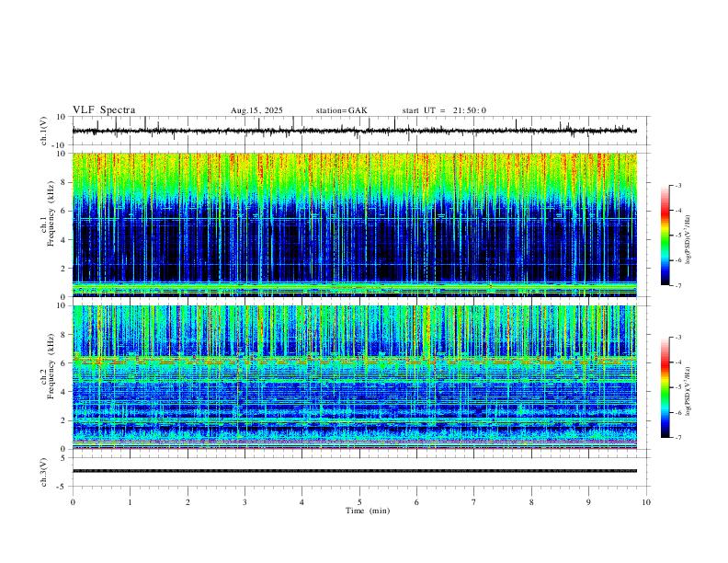Click the time axis tick label '8'
Screen dimensions: 728x563
tap(531, 502)
